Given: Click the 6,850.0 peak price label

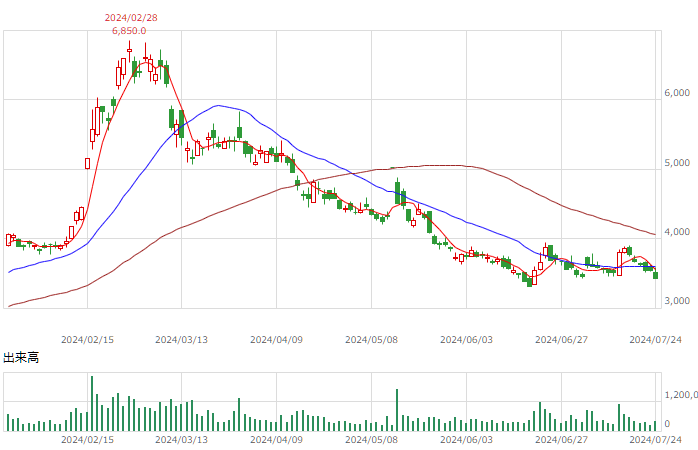Looking at the screenshot, I should click(x=129, y=31).
